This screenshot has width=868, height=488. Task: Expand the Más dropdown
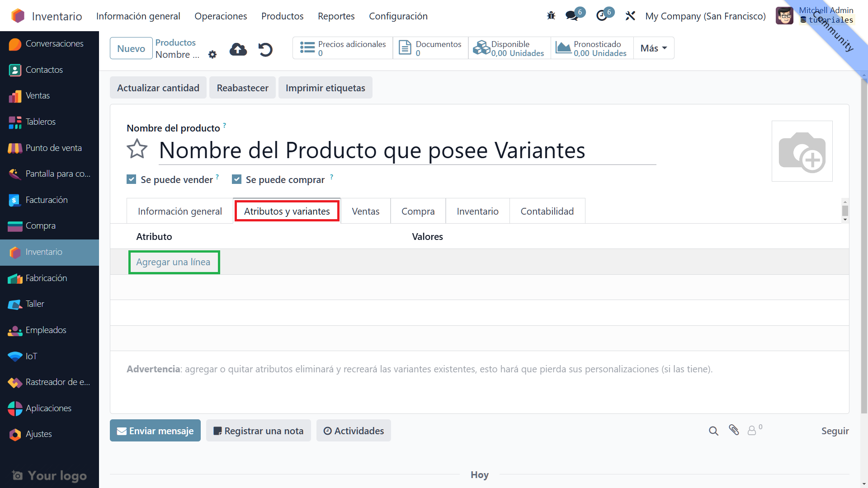point(654,48)
